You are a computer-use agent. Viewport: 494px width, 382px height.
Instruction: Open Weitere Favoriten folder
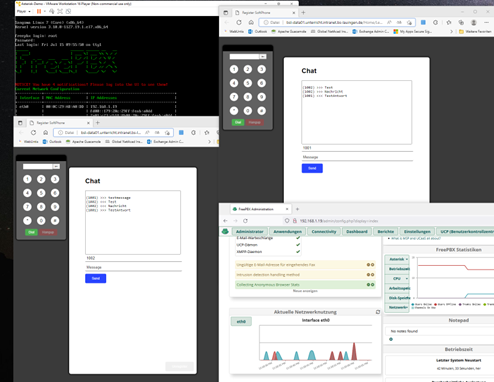pos(475,31)
